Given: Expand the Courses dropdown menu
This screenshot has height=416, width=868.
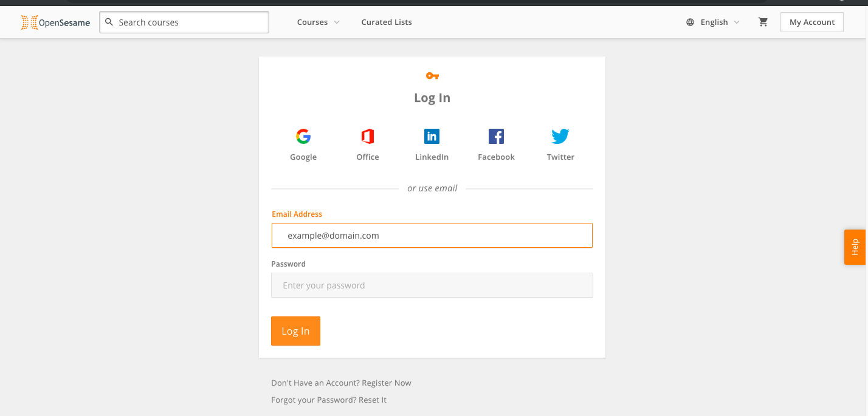Looking at the screenshot, I should [318, 22].
